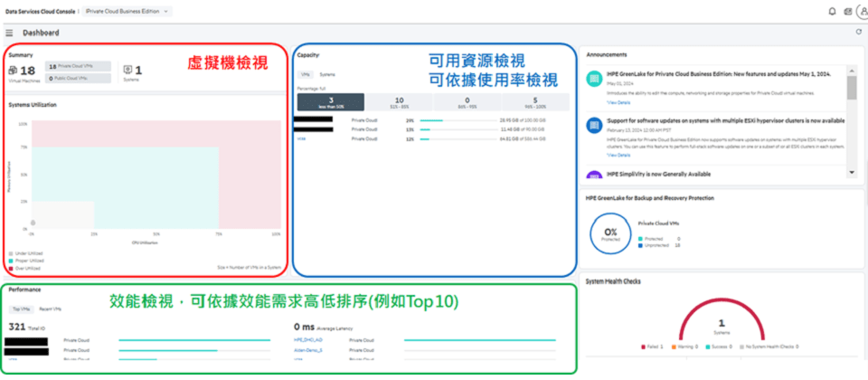
Task: Click the mail icon in the header
Action: (x=846, y=11)
